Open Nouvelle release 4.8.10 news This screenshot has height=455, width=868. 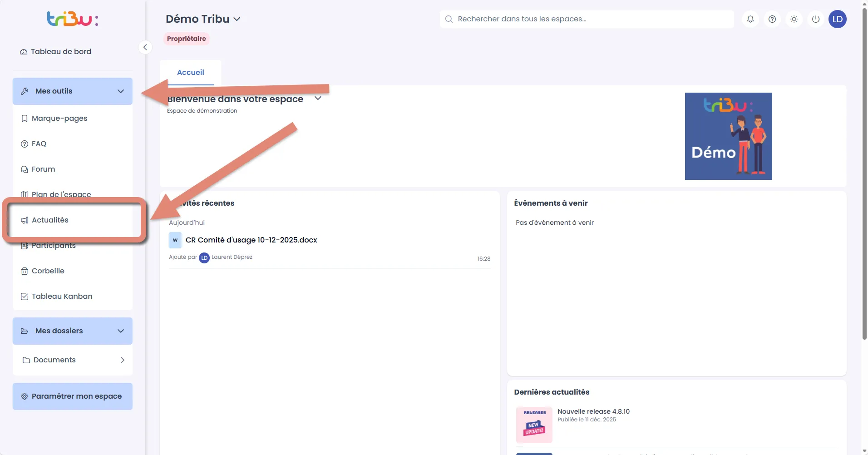593,412
